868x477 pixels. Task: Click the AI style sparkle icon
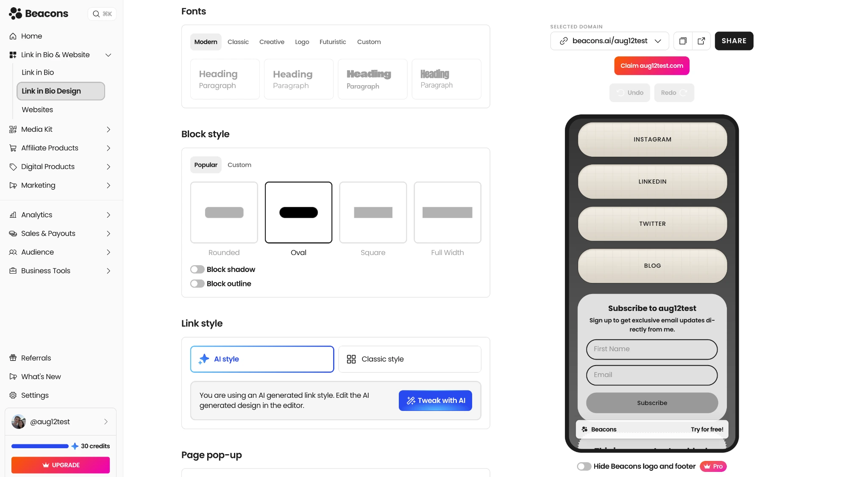click(204, 359)
